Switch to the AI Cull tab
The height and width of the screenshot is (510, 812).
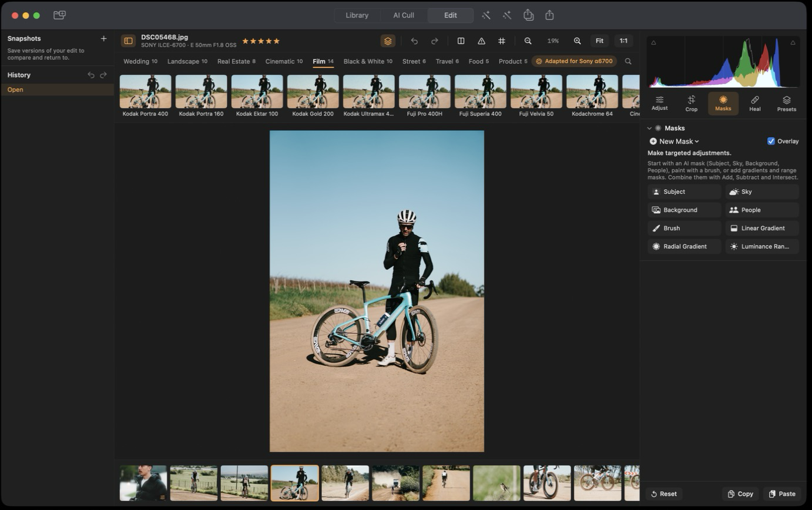404,15
